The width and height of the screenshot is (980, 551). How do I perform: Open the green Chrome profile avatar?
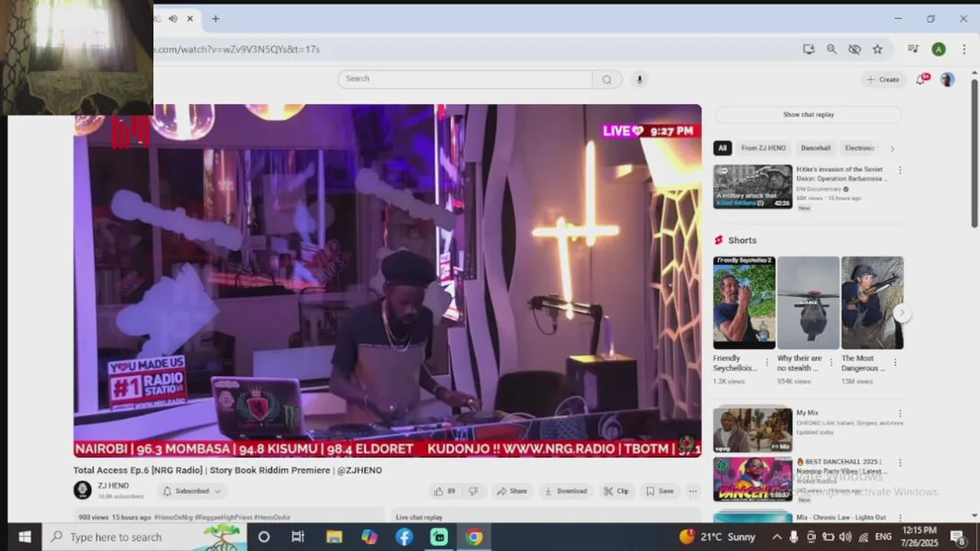coord(938,49)
